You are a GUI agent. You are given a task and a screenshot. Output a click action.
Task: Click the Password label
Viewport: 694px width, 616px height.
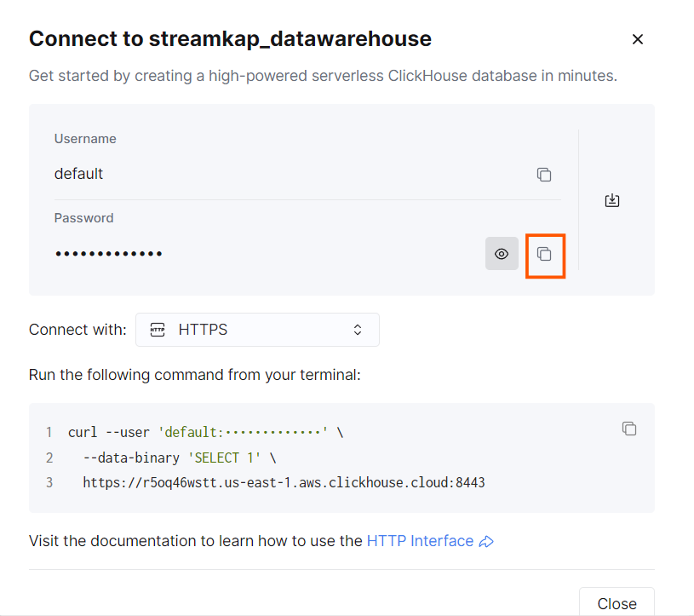83,218
